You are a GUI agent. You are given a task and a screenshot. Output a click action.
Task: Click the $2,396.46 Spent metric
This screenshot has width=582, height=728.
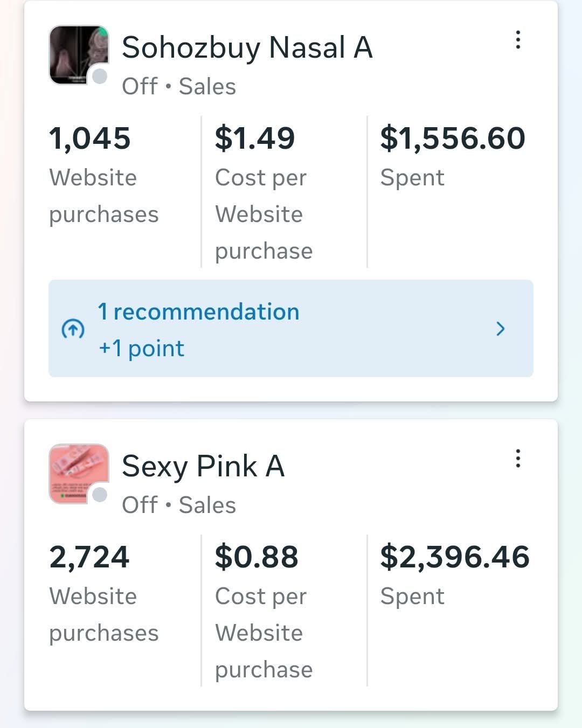(x=454, y=557)
